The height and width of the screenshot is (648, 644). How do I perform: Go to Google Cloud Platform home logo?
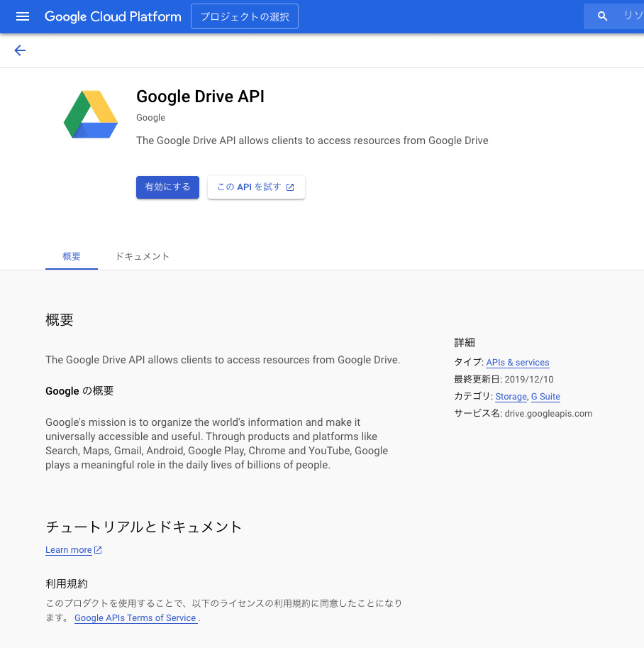pos(113,16)
